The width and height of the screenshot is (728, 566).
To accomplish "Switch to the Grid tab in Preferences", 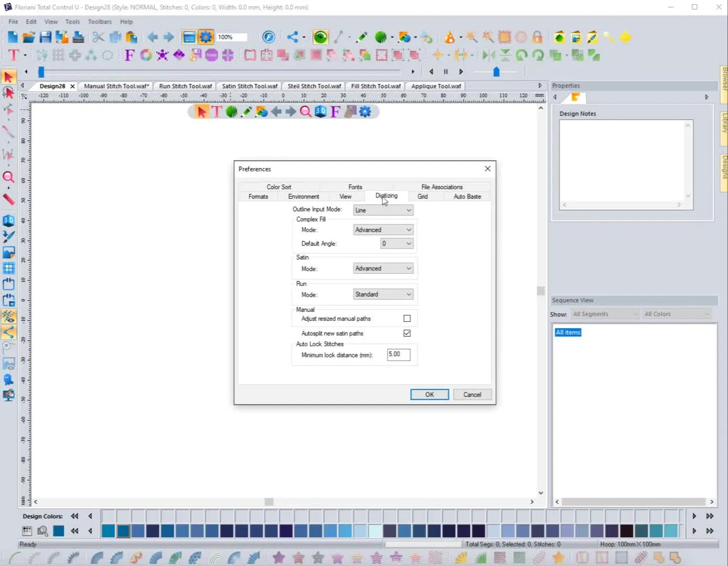I will point(422,196).
